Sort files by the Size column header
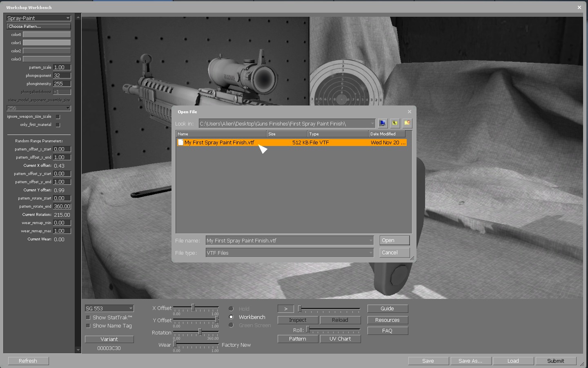 287,134
